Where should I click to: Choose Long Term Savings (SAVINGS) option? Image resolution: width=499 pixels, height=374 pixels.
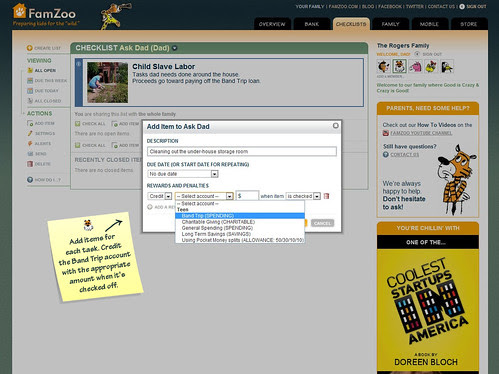pos(240,234)
